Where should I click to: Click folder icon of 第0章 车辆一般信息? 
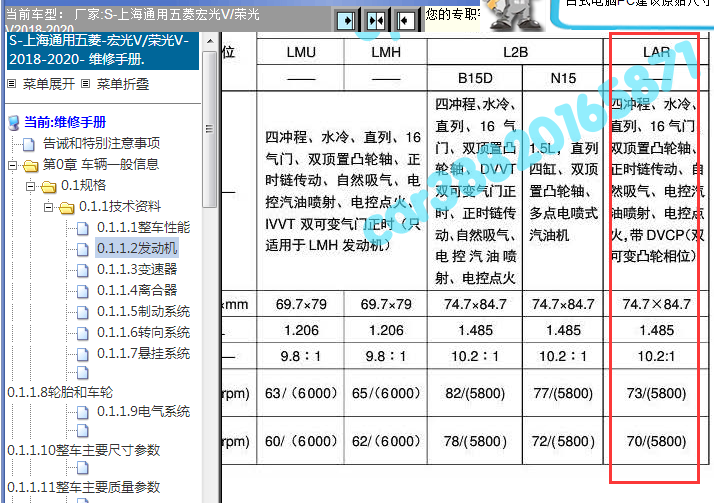tap(31, 165)
